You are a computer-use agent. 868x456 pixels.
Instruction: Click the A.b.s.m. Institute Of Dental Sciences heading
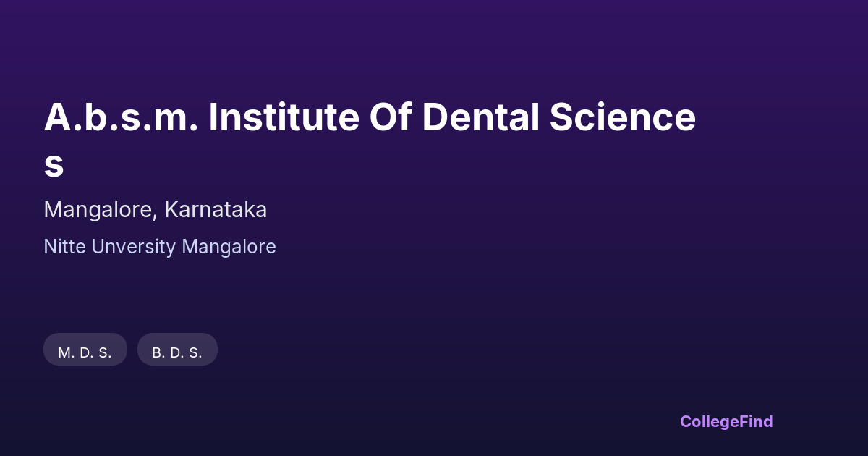pos(369,119)
